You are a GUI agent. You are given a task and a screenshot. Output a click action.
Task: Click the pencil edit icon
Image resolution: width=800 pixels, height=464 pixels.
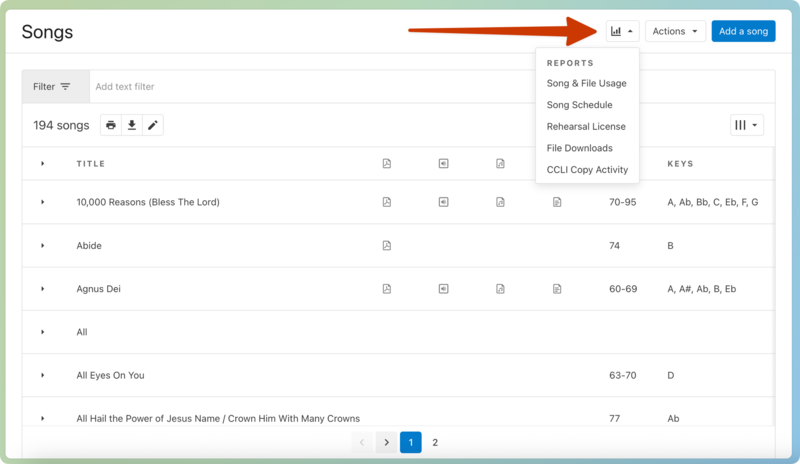pyautogui.click(x=152, y=125)
